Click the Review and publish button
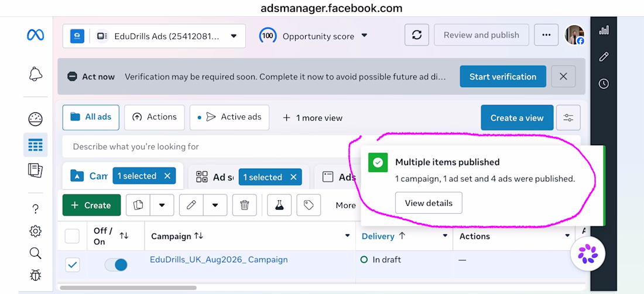Viewport: 644px width, 294px height. coord(481,35)
